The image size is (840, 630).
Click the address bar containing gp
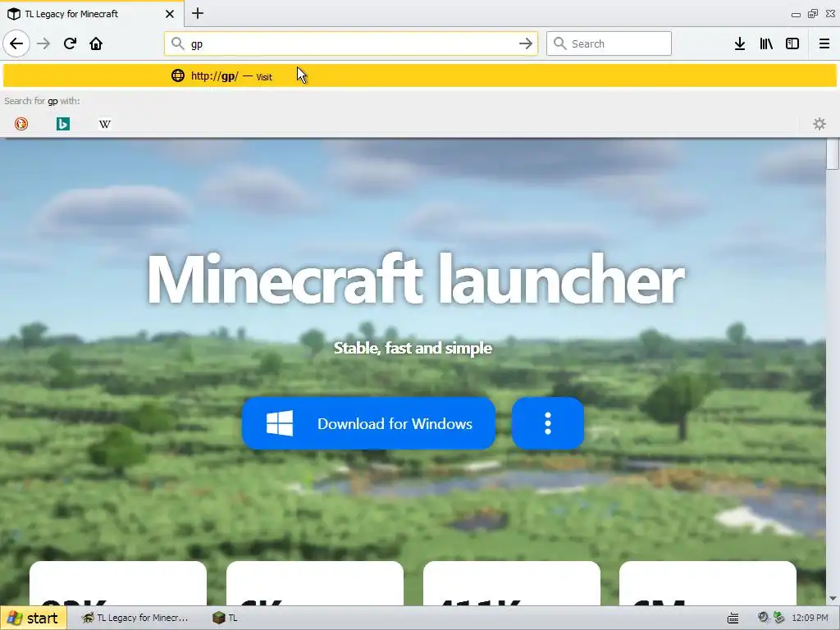click(x=351, y=43)
